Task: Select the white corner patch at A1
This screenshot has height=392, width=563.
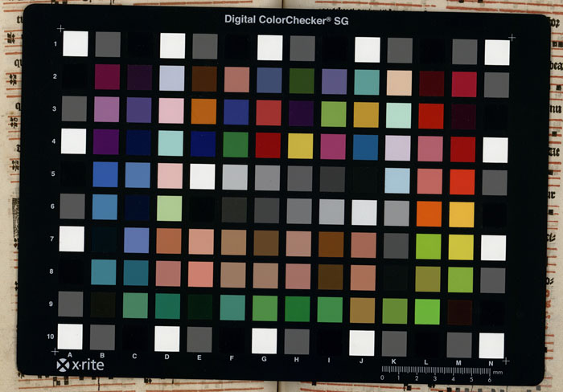Action: click(76, 43)
